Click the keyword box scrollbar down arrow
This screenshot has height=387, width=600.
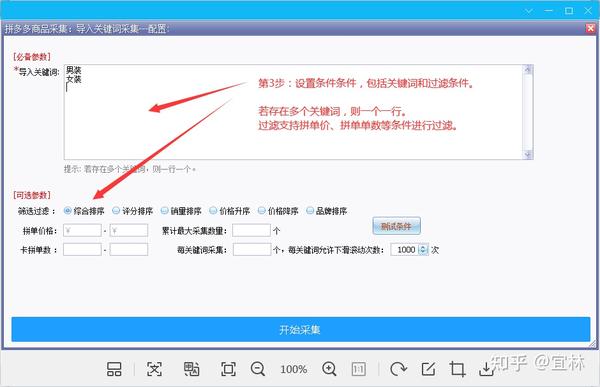point(528,154)
